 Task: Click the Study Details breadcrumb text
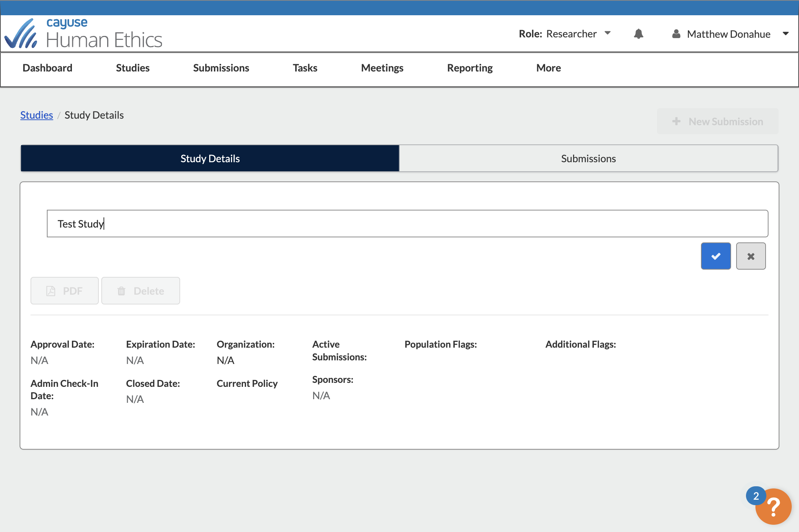pyautogui.click(x=94, y=115)
